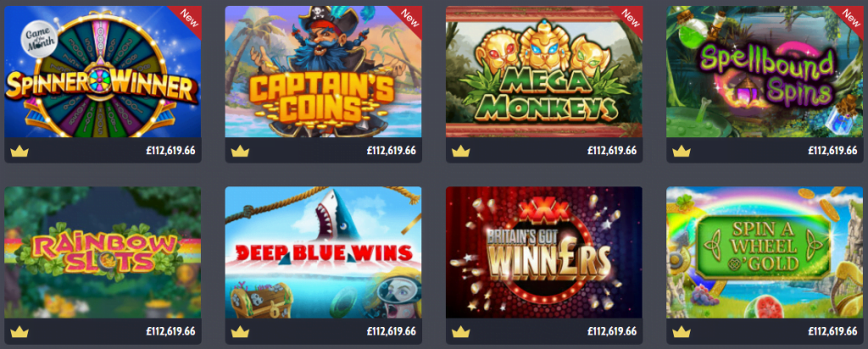Select the Deep Blue Wins game tile

323,252
